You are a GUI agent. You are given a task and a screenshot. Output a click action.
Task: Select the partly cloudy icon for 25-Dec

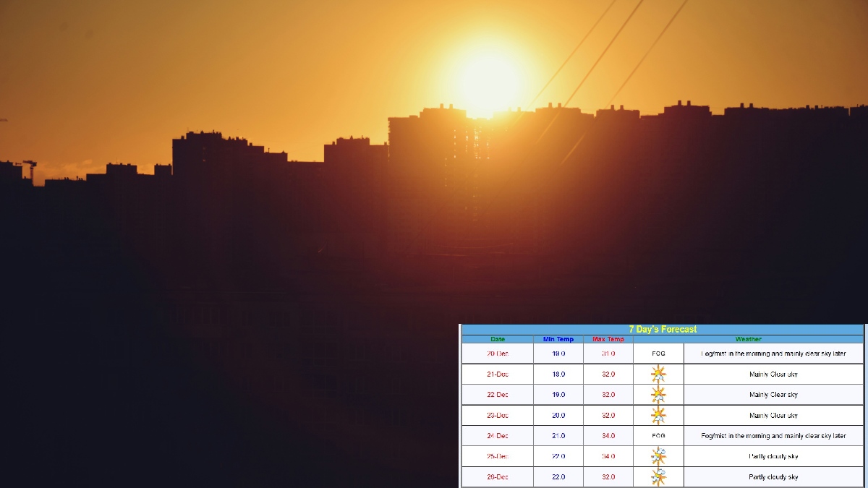coord(658,456)
